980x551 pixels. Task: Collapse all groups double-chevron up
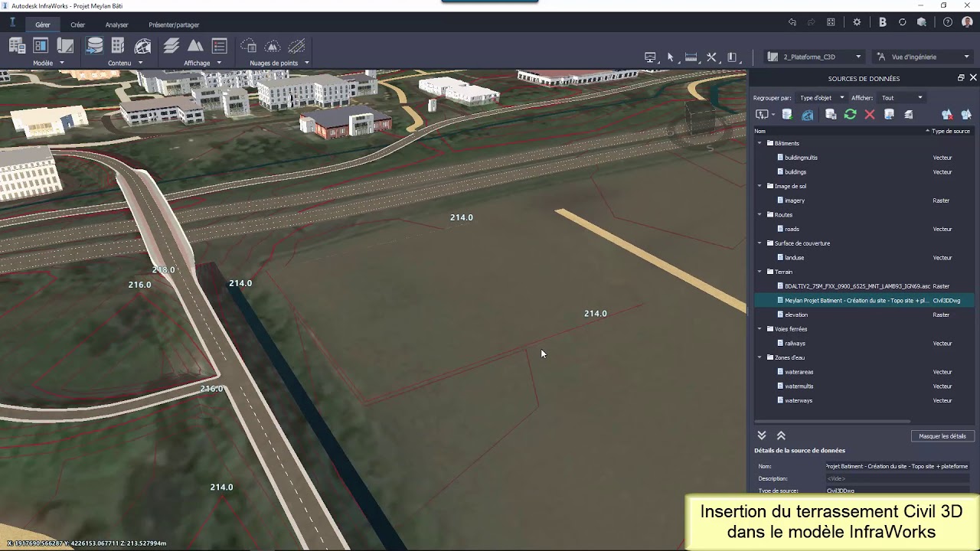point(781,435)
